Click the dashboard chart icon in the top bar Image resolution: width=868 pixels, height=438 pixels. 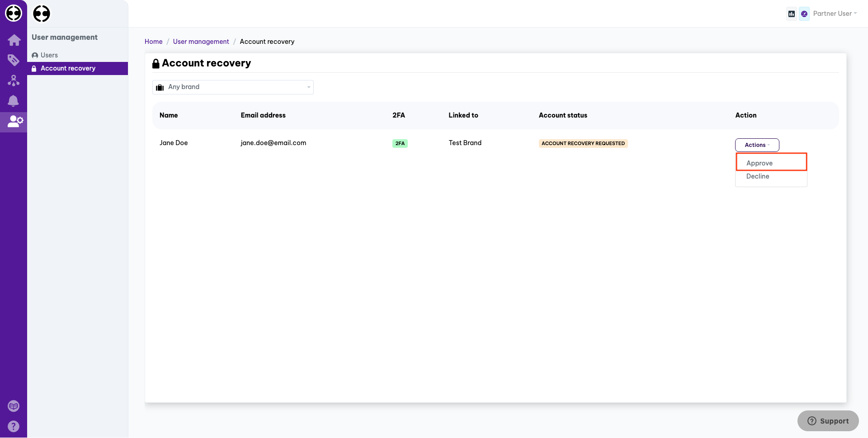coord(792,14)
